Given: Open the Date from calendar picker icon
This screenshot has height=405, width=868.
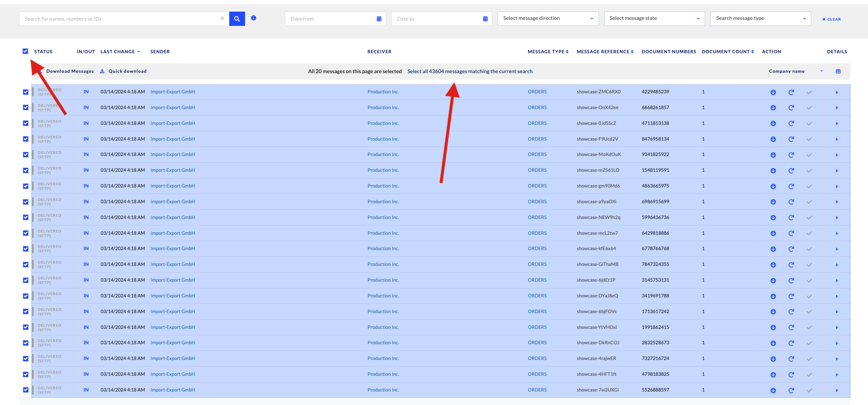Looking at the screenshot, I should click(x=379, y=19).
